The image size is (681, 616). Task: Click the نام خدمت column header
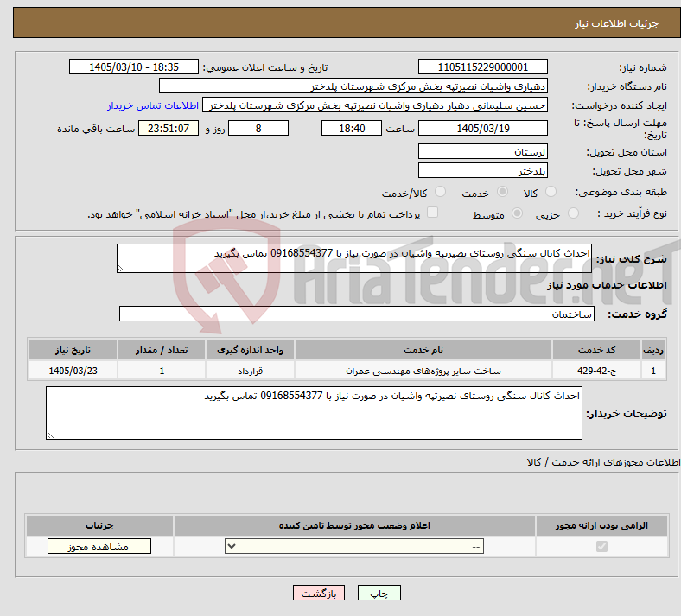(x=423, y=350)
